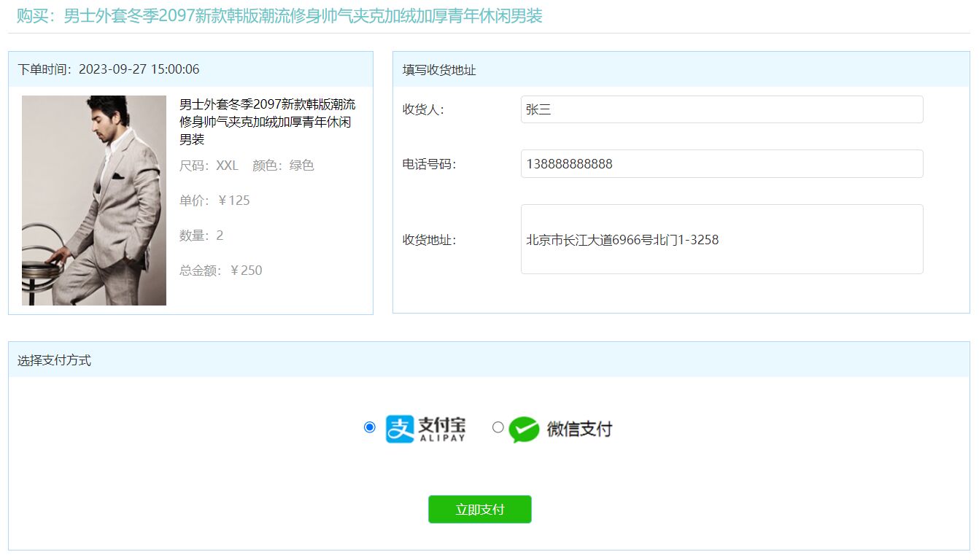This screenshot has width=979, height=560.
Task: Focus the 电话号码 input field
Action: point(722,164)
